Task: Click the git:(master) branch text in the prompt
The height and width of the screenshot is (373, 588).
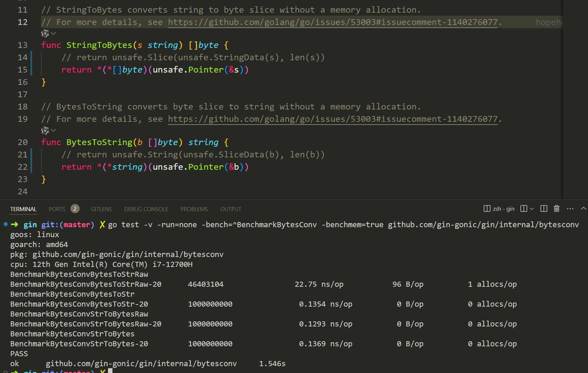Action: (x=68, y=225)
